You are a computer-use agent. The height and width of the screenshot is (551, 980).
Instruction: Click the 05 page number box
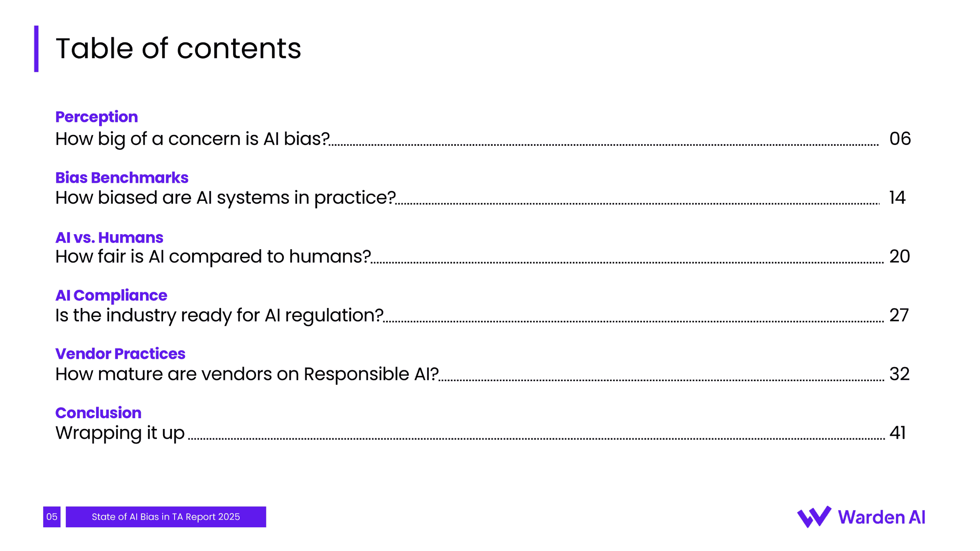pos(52,517)
